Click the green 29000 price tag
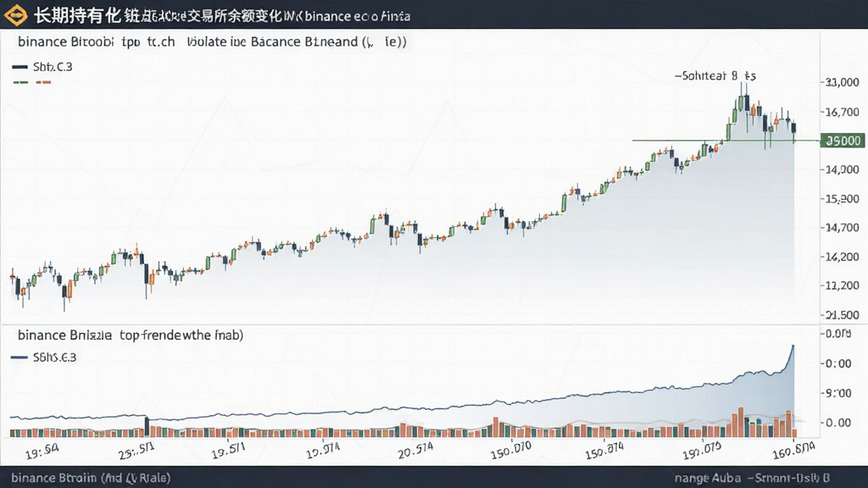This screenshot has width=868, height=488. click(843, 141)
